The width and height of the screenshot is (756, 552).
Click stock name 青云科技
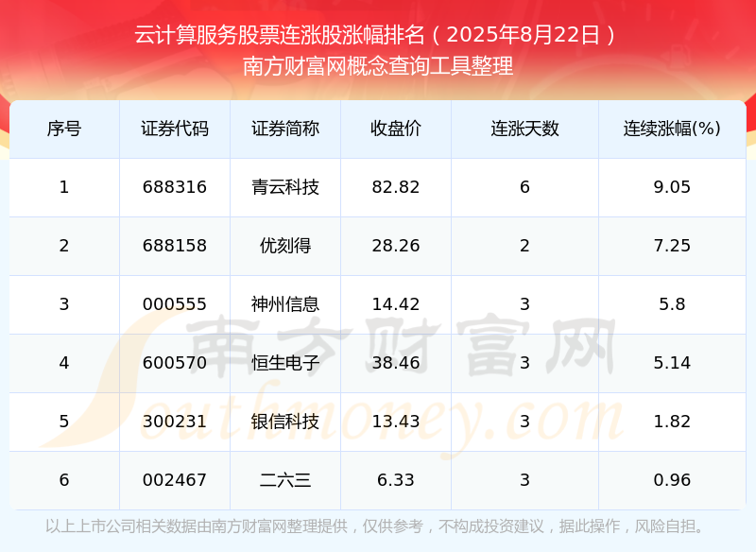coord(285,187)
